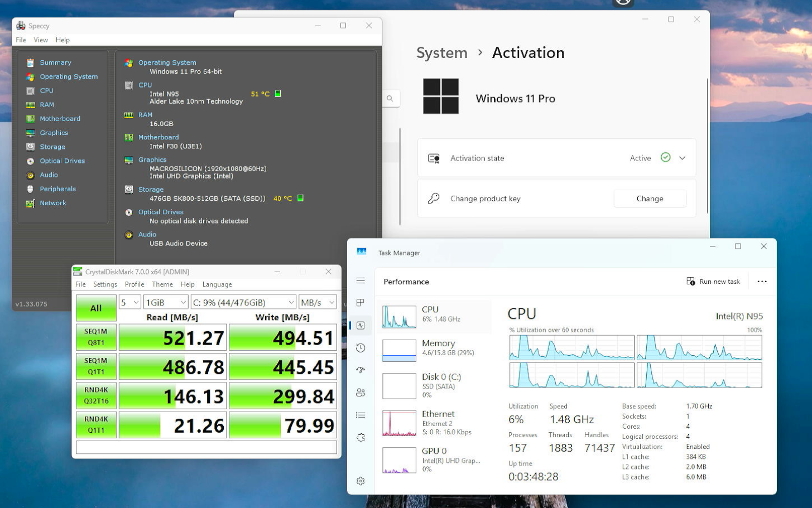Run the SEQ1M Q8T1 test

pos(96,338)
